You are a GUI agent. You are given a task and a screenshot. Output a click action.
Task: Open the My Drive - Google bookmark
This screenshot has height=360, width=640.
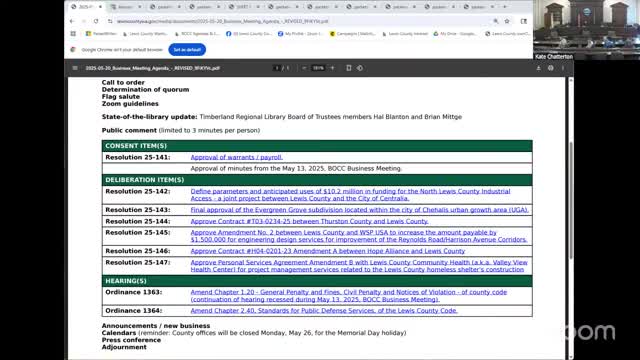[x=455, y=34]
